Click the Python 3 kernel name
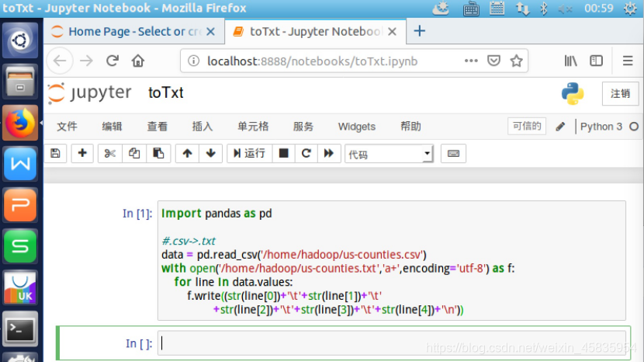This screenshot has width=644, height=362. [x=601, y=127]
